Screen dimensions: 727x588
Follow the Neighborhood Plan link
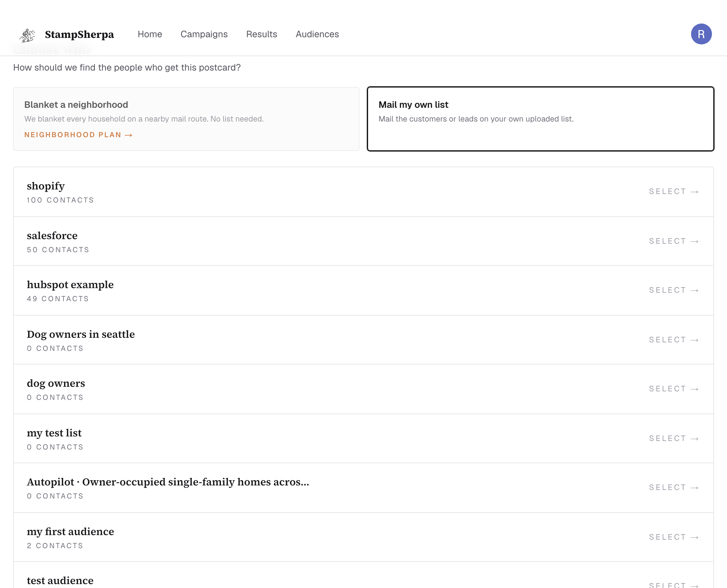tap(78, 135)
